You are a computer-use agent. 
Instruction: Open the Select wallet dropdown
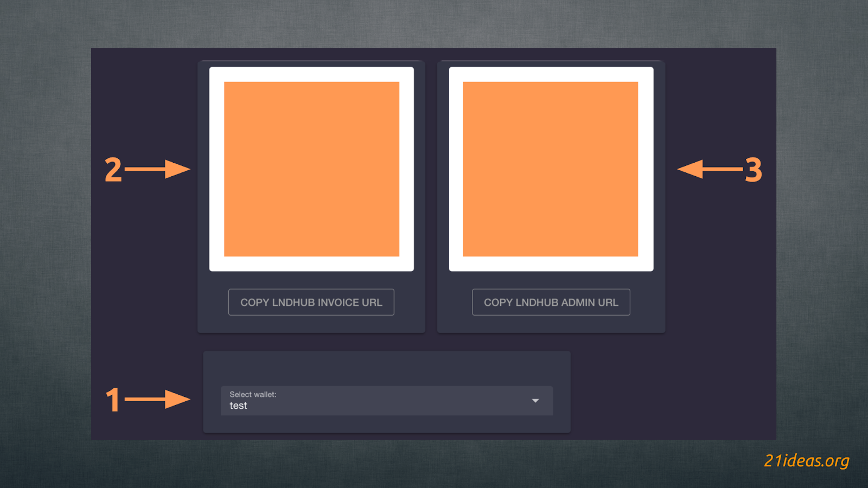click(386, 401)
